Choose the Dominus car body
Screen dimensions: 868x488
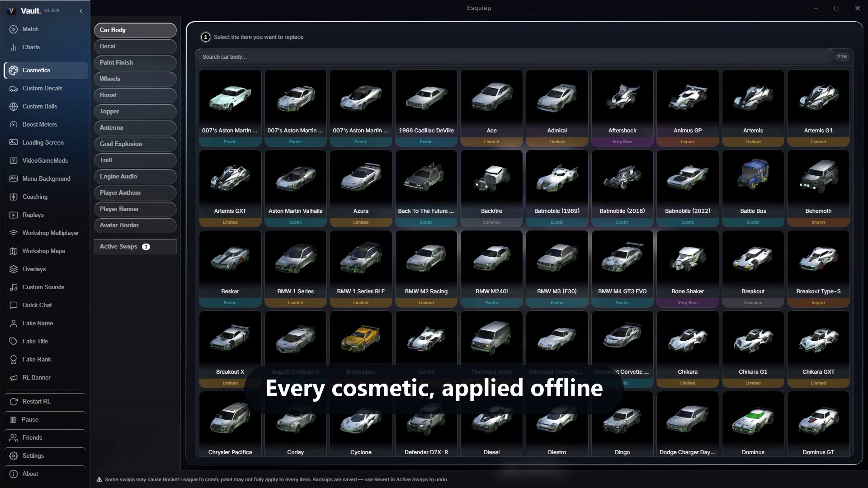coord(753,424)
